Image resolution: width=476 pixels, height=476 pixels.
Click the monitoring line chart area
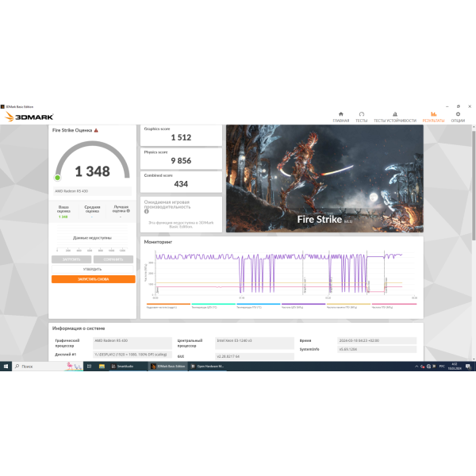tap(284, 272)
